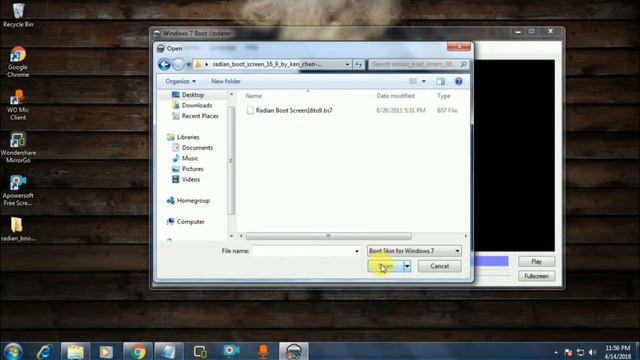640x360 pixels.
Task: Cancel the Open dialog
Action: tap(440, 266)
